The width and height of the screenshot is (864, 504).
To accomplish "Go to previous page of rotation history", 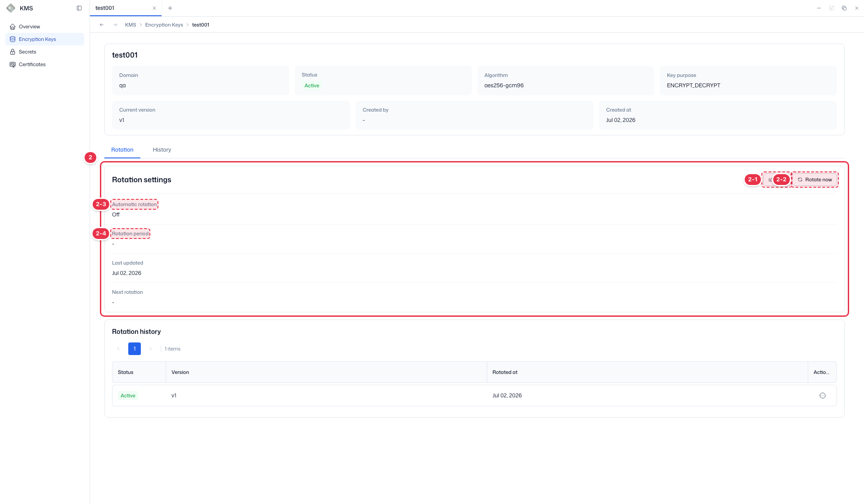I will (x=118, y=349).
